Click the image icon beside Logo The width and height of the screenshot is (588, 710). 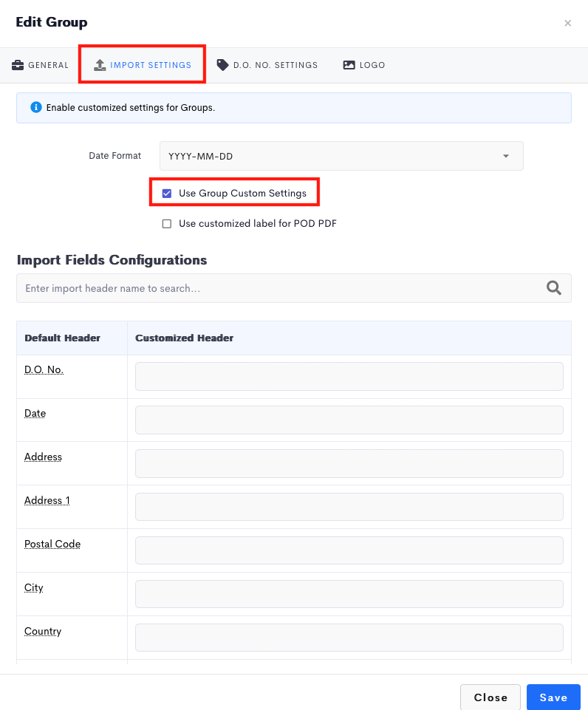click(349, 65)
